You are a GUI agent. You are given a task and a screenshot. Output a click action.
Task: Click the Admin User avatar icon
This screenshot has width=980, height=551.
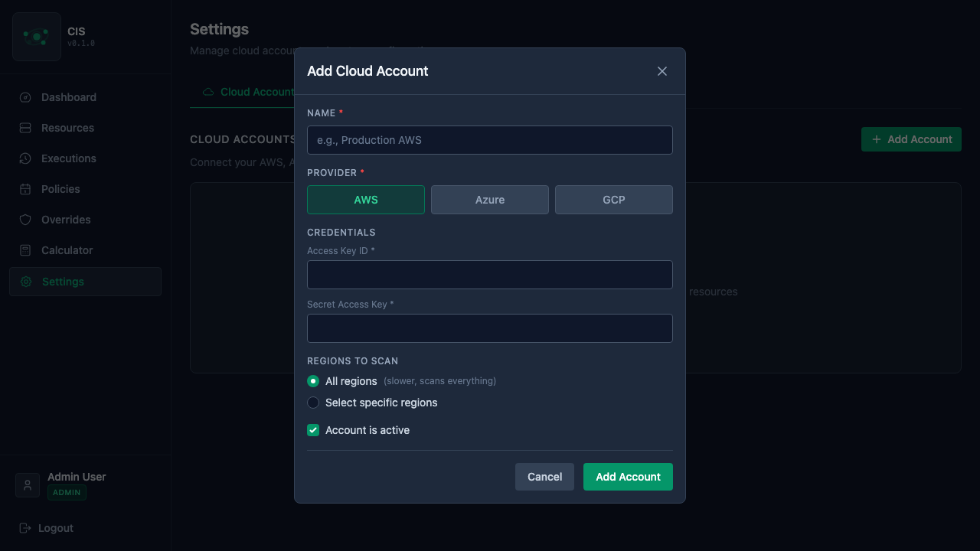28,485
